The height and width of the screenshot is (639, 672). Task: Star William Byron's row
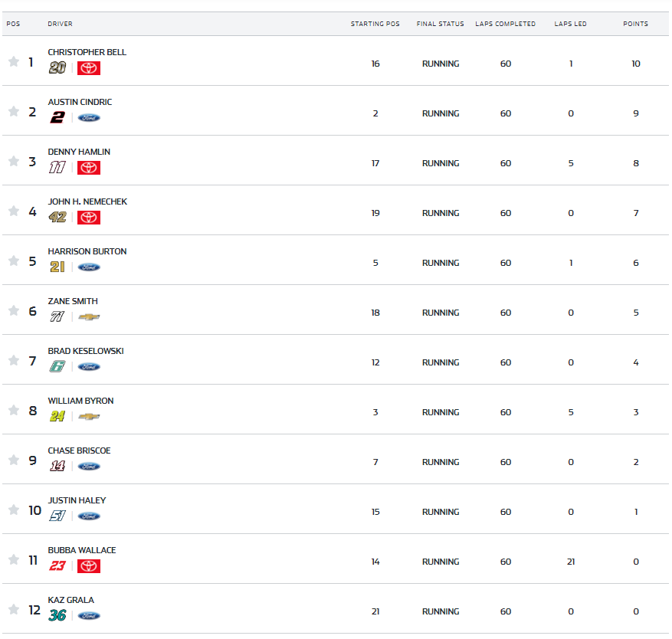click(x=14, y=410)
